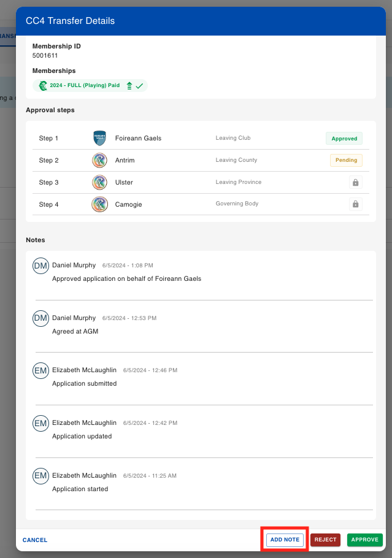Click the 'Membership ID' label
Screen dimensions: 392x558
point(56,46)
